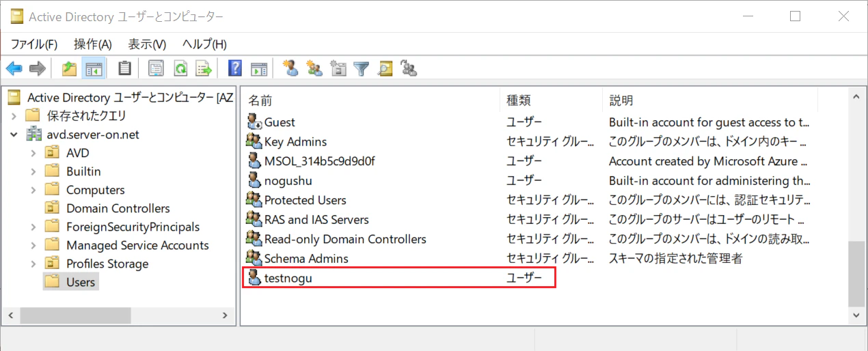Go up one level via folder-arrow icon

(70, 68)
